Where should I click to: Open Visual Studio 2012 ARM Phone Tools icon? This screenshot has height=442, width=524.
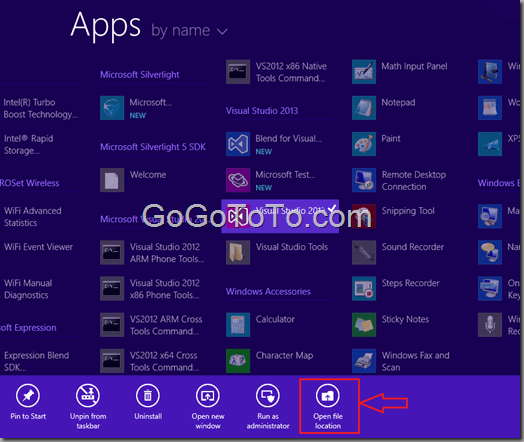[x=112, y=253]
